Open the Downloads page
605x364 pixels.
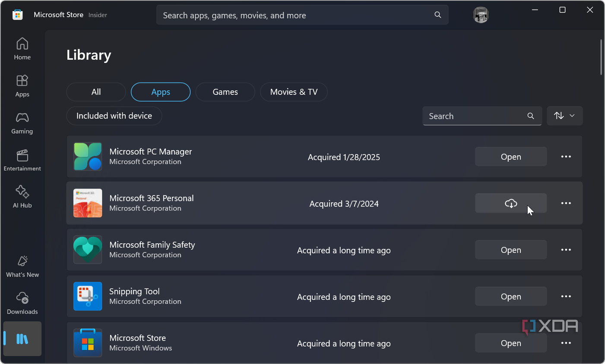tap(22, 304)
